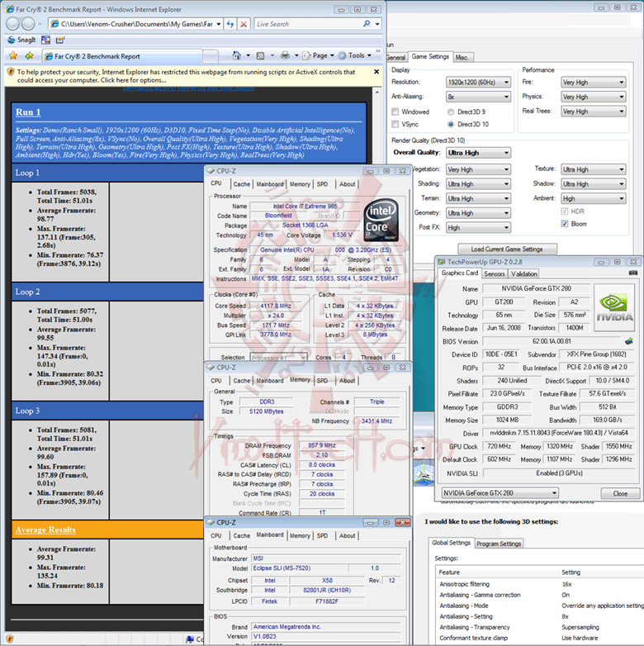
Task: Open the Fire quality dropdown
Action: click(x=594, y=83)
